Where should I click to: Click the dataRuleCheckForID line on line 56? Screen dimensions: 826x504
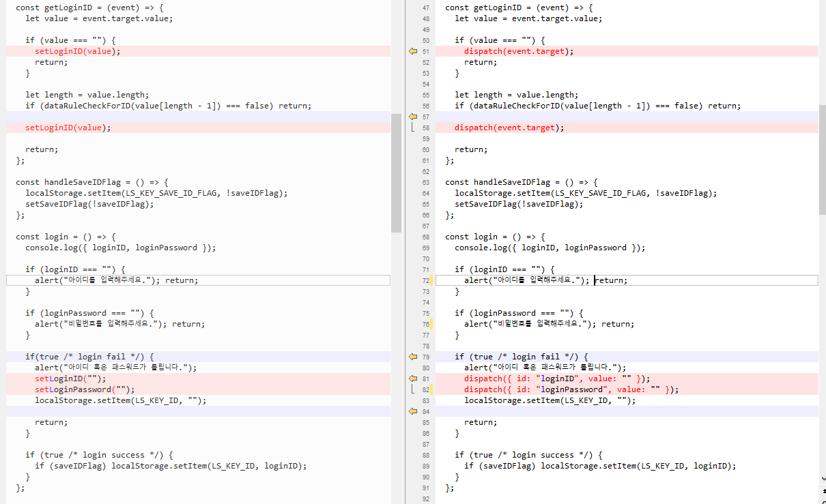[597, 106]
